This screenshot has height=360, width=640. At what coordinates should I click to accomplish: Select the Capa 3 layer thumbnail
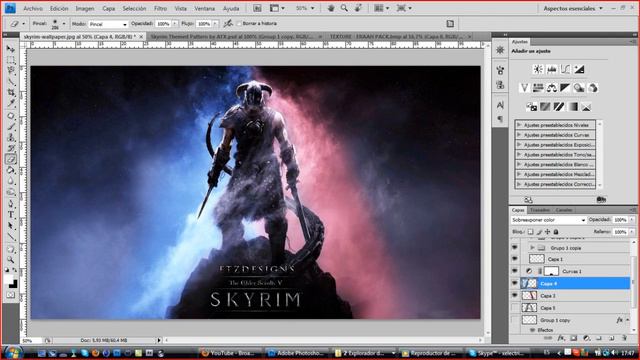529,296
